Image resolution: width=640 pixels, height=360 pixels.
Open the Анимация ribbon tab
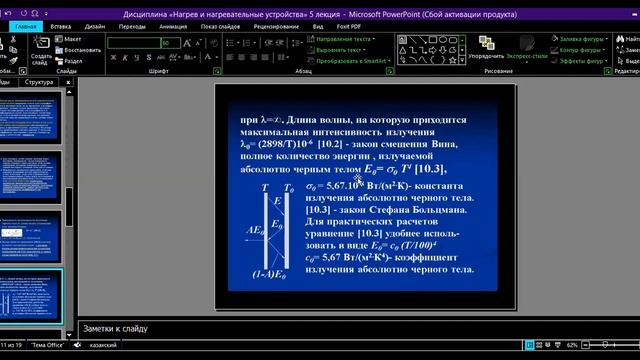click(173, 27)
